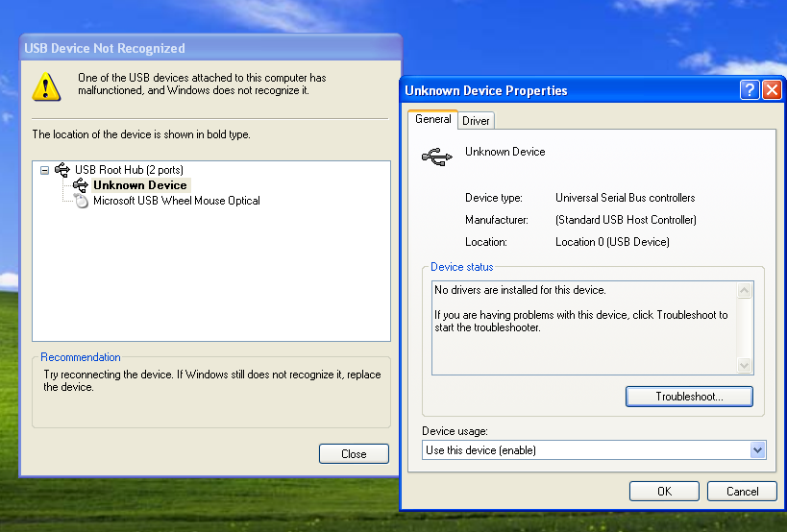The image size is (787, 532).
Task: Click the Device status scroll up arrow
Action: (x=744, y=291)
